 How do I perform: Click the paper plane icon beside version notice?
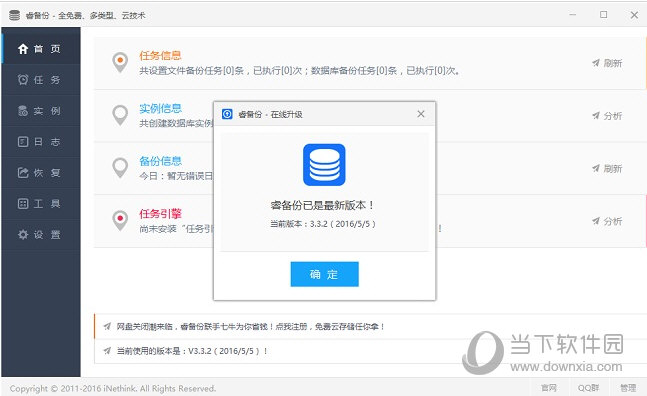107,351
